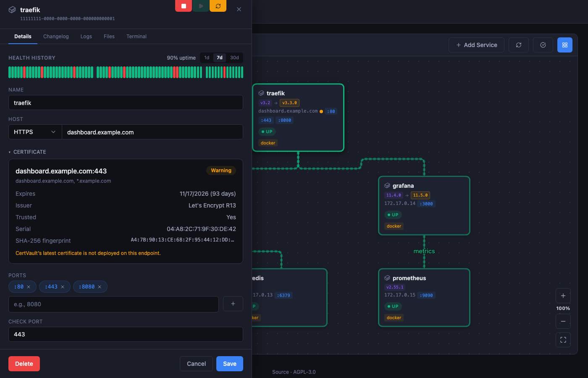Viewport: 588px width, 378px height.
Task: Click the cube icon on grafana node
Action: point(387,186)
